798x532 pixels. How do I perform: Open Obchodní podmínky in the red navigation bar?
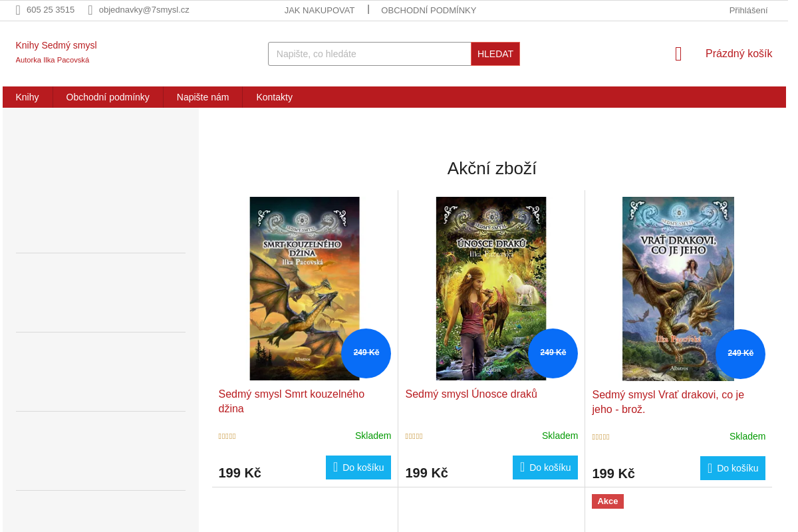(x=108, y=97)
